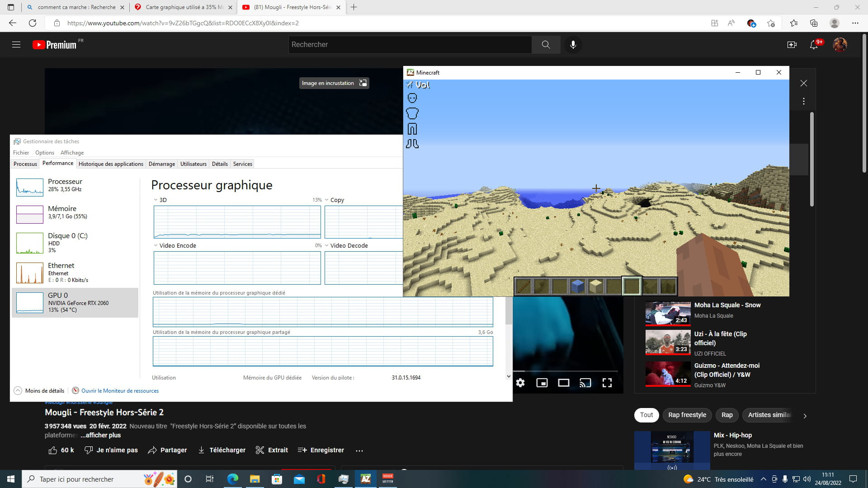Cast the video to a device
Viewport: 868px width, 488px height.
pos(585,383)
